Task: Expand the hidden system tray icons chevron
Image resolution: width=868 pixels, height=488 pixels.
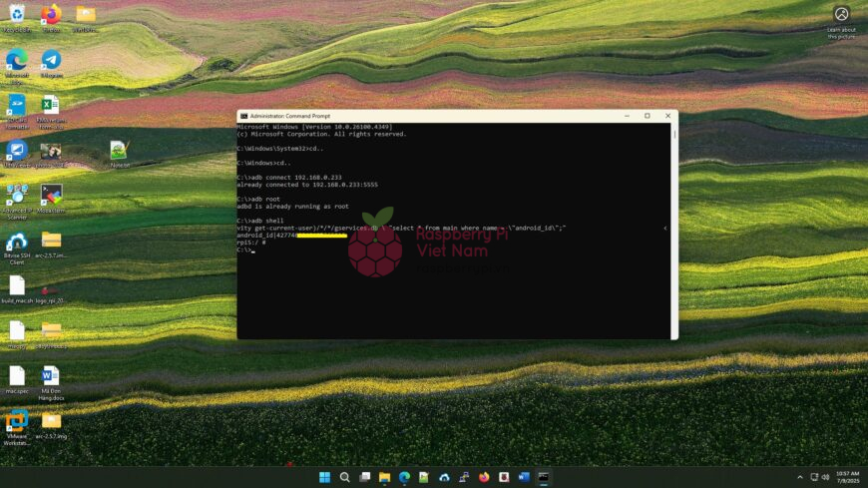Action: (799, 478)
